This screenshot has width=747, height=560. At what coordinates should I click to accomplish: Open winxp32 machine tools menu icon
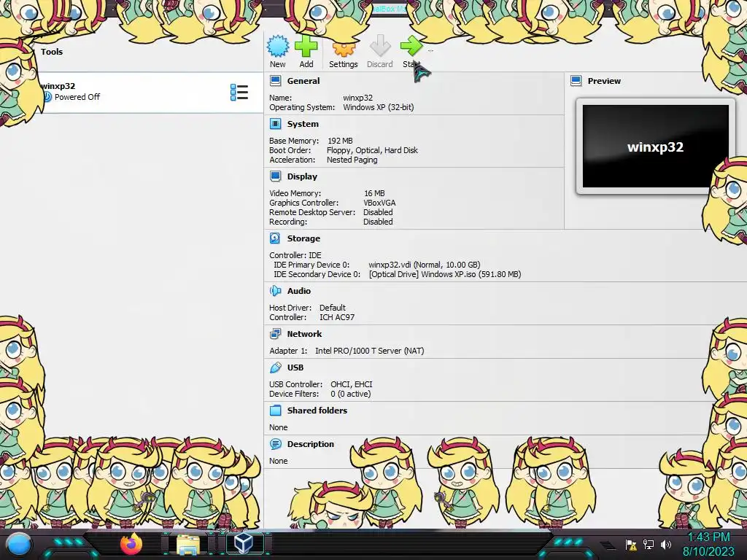(239, 93)
